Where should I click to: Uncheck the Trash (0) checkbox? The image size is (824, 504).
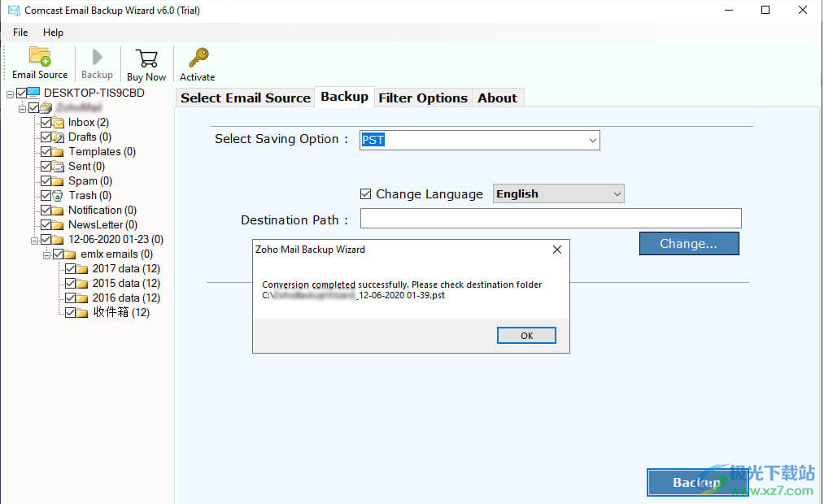pos(46,196)
